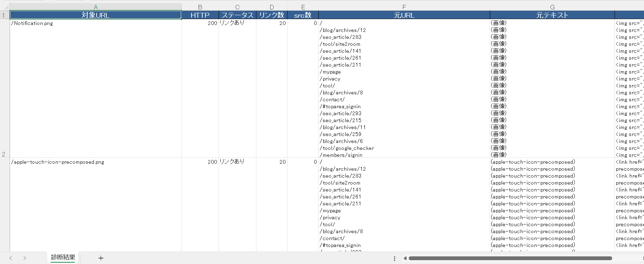Click the horizontal scrollbar thumb
The width and height of the screenshot is (644, 264).
[x=510, y=258]
